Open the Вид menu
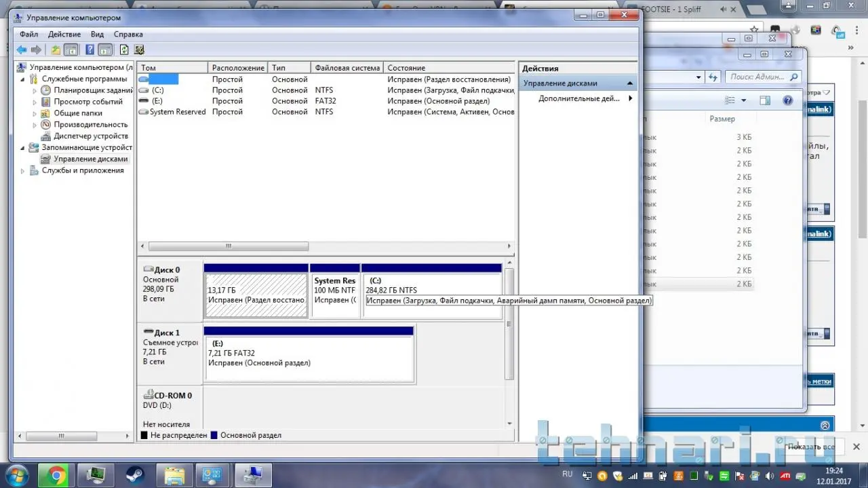The height and width of the screenshot is (488, 868). point(97,34)
